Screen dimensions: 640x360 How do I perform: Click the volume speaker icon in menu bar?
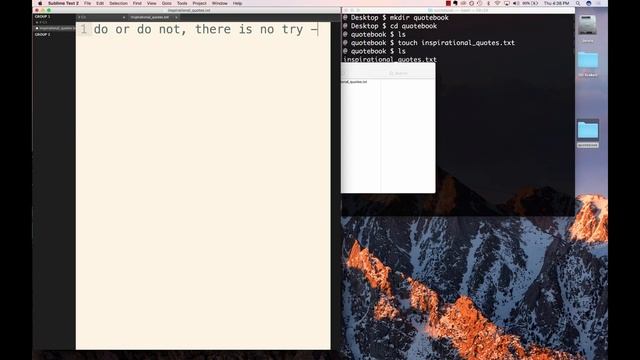pos(516,3)
